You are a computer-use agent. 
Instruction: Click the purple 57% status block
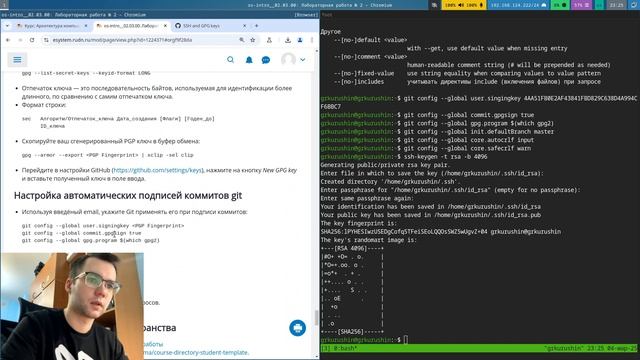coord(582,5)
